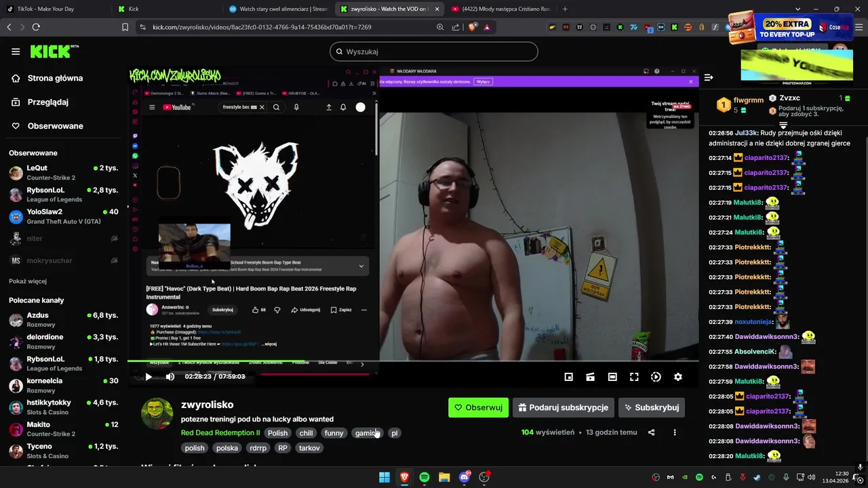Enter fullscreen mode on player

pyautogui.click(x=634, y=377)
